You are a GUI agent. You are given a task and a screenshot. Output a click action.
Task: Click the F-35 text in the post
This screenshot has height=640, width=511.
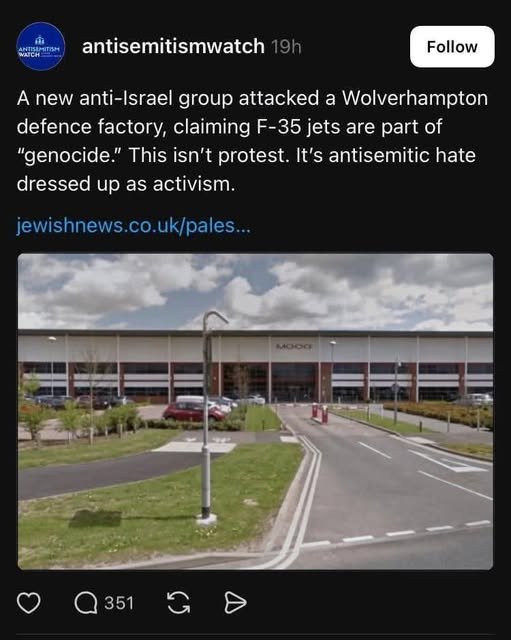coord(279,127)
